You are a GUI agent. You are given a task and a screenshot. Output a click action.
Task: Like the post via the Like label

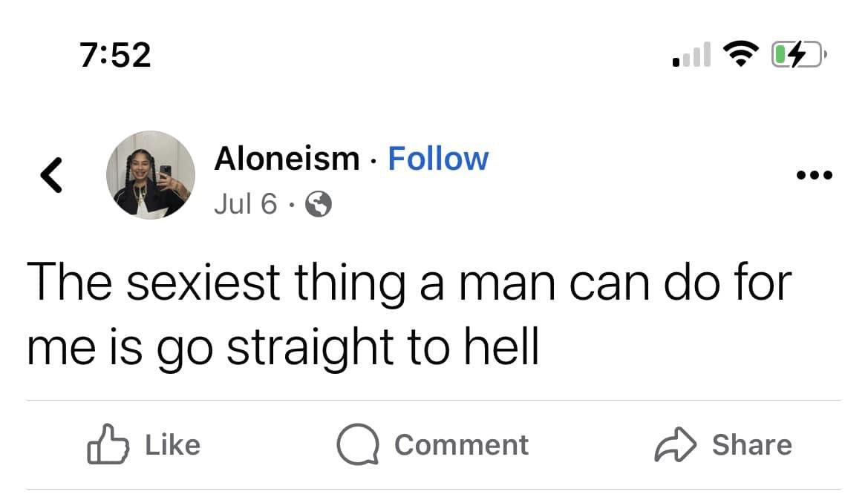coord(173,445)
